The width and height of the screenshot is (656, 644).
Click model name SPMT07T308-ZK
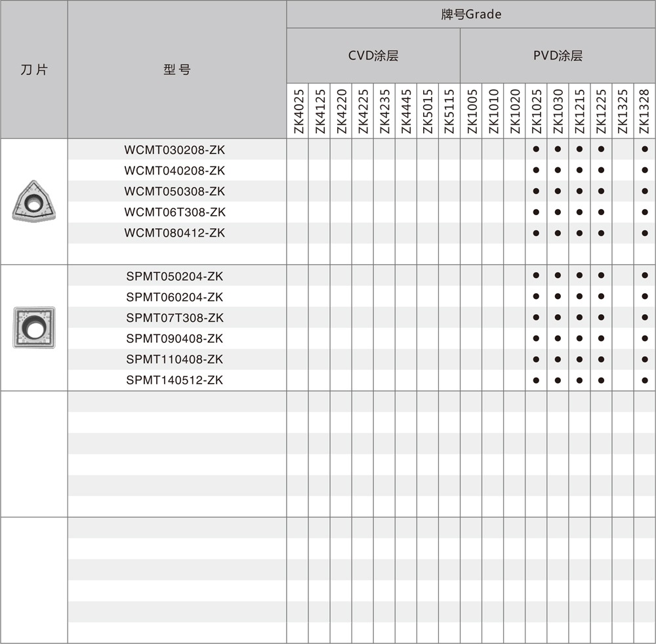coord(174,317)
